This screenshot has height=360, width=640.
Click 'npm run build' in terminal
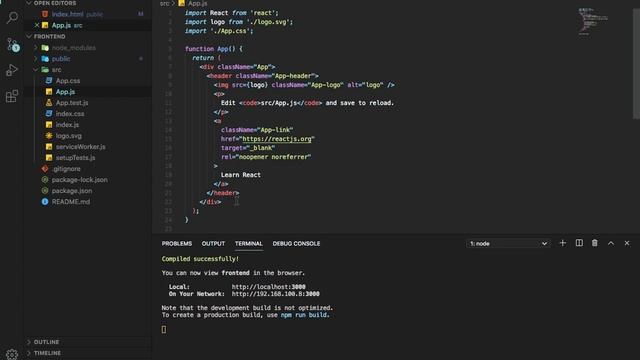[304, 315]
